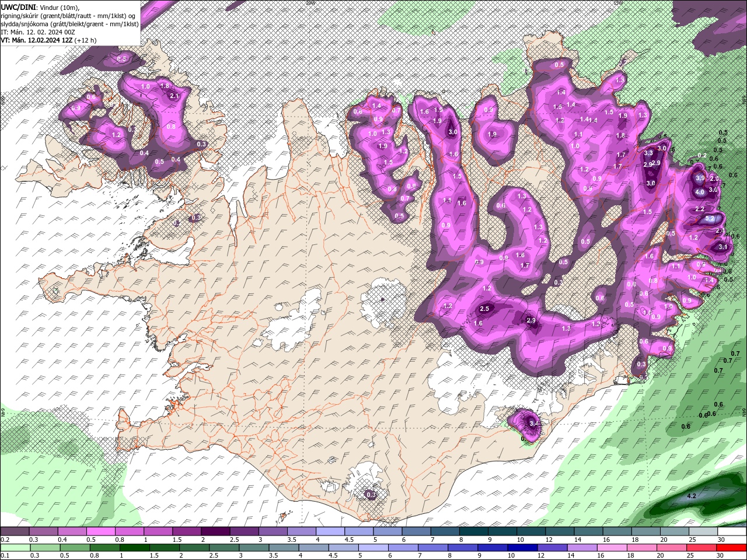
Task: Click the 3.4 value on the southeast coast
Action: pyautogui.click(x=533, y=423)
